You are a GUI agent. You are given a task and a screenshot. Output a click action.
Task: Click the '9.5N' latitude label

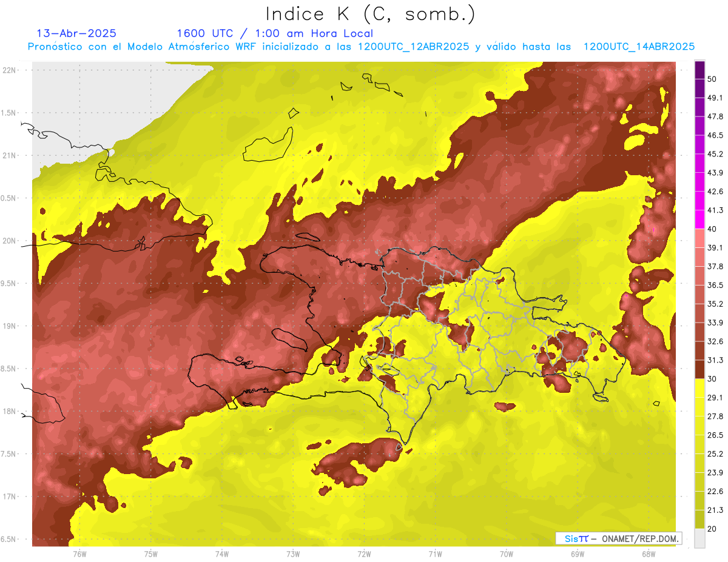coord(8,283)
